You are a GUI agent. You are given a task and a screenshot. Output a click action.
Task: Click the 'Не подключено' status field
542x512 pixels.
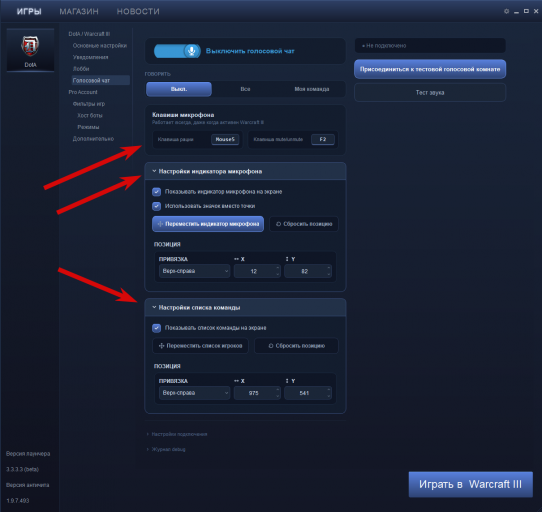click(x=430, y=46)
